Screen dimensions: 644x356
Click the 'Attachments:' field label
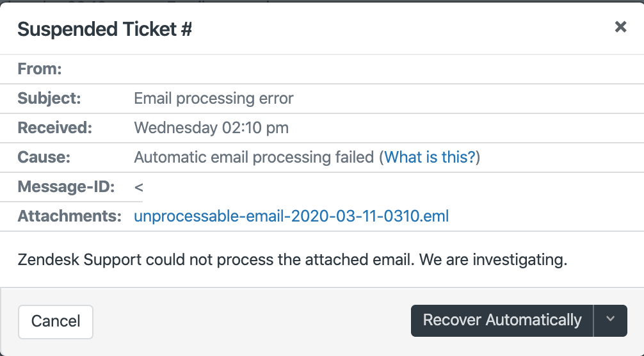click(x=69, y=216)
